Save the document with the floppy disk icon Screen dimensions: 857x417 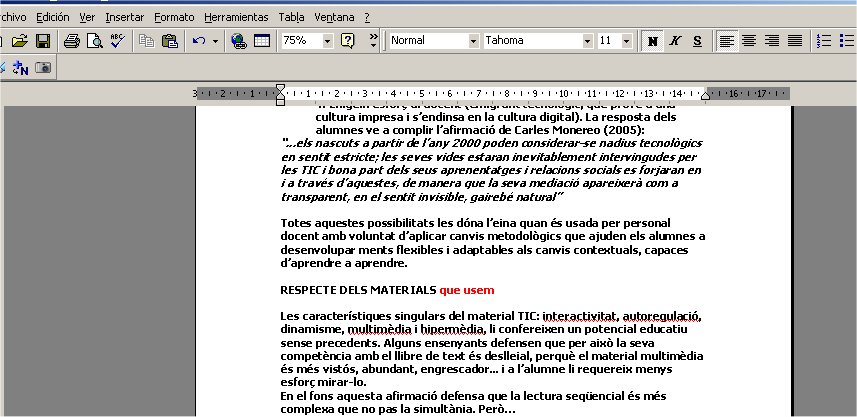pyautogui.click(x=43, y=41)
